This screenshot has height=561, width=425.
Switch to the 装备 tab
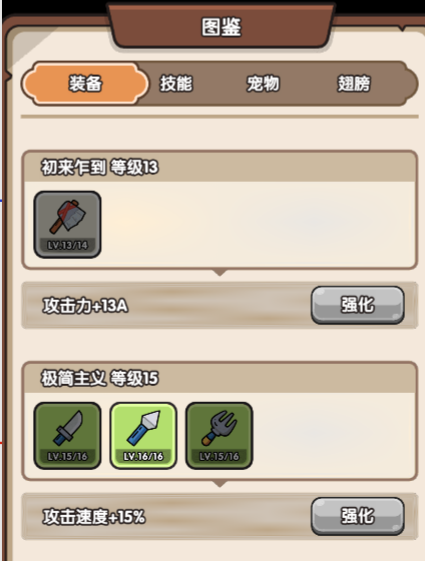coord(85,84)
